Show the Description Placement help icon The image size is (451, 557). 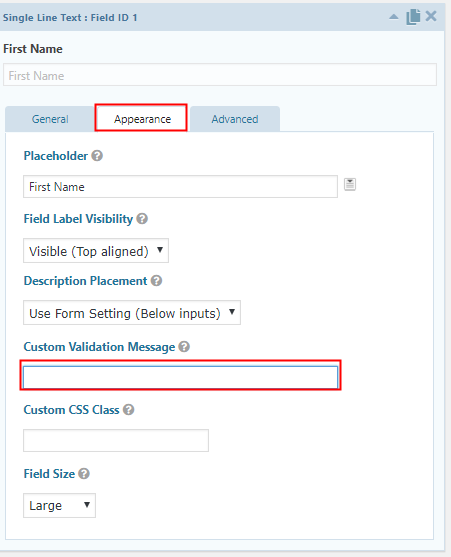156,281
